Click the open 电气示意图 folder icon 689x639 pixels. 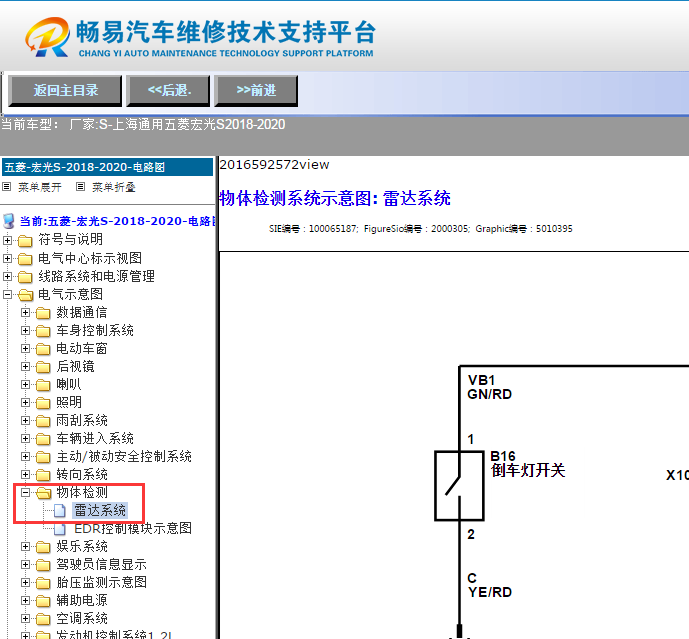25,295
